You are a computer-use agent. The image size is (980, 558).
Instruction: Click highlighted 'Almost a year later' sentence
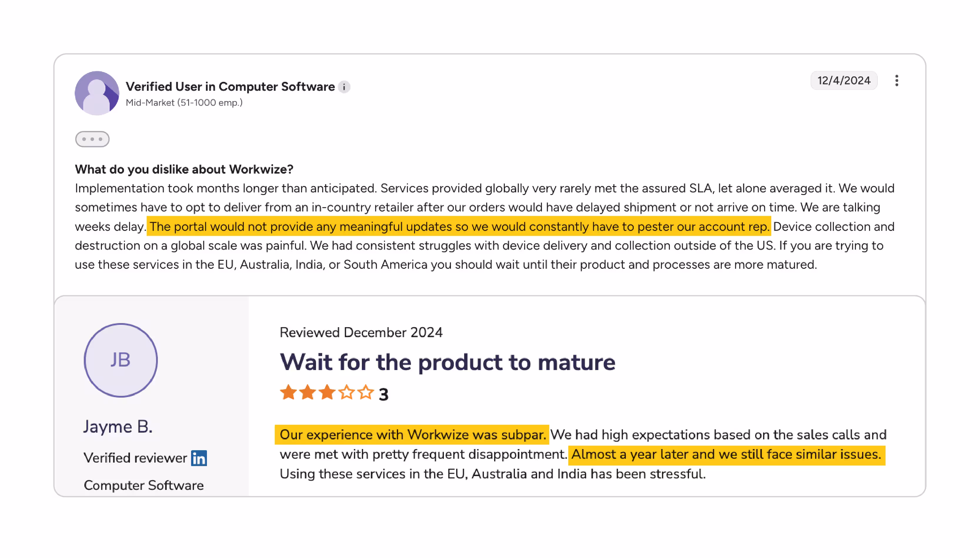726,455
